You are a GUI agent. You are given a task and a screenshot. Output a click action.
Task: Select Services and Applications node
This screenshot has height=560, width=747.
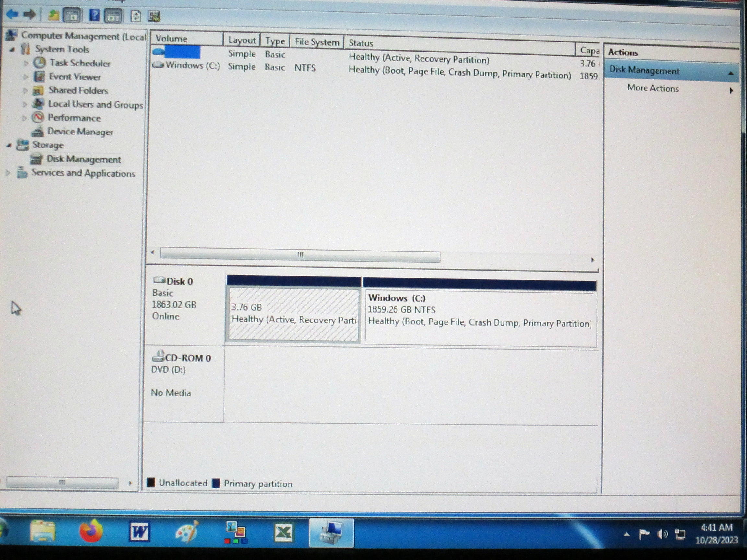(x=83, y=173)
